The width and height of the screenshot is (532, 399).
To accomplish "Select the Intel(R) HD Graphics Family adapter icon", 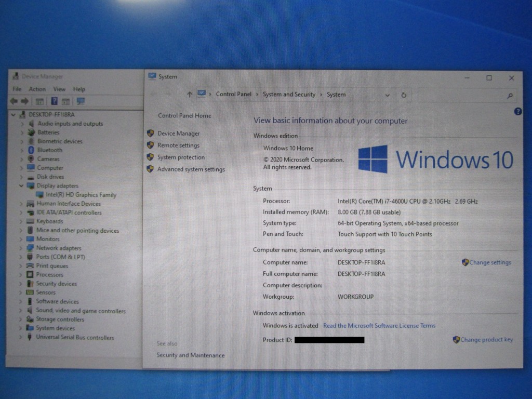I will pyautogui.click(x=39, y=195).
